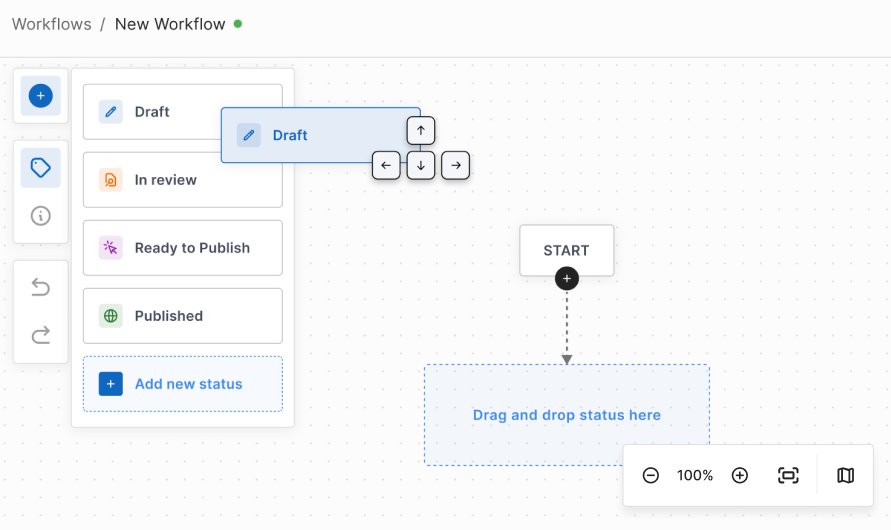Click the Ready to Publish cursor icon

coord(111,248)
